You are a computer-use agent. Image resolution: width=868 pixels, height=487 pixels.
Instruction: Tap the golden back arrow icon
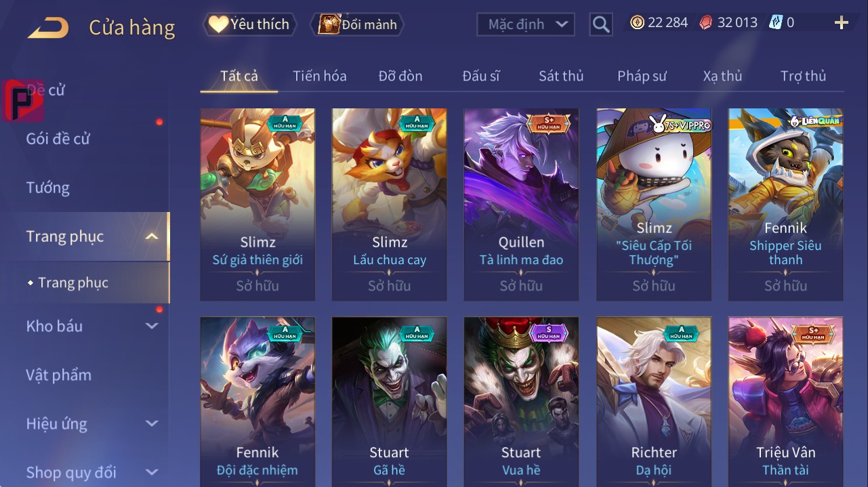[x=48, y=27]
